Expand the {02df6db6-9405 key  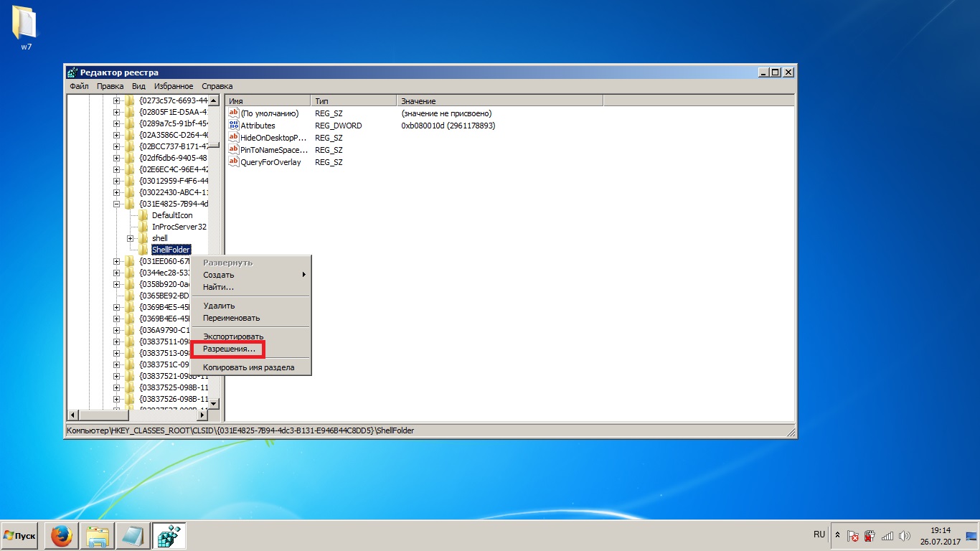point(116,158)
